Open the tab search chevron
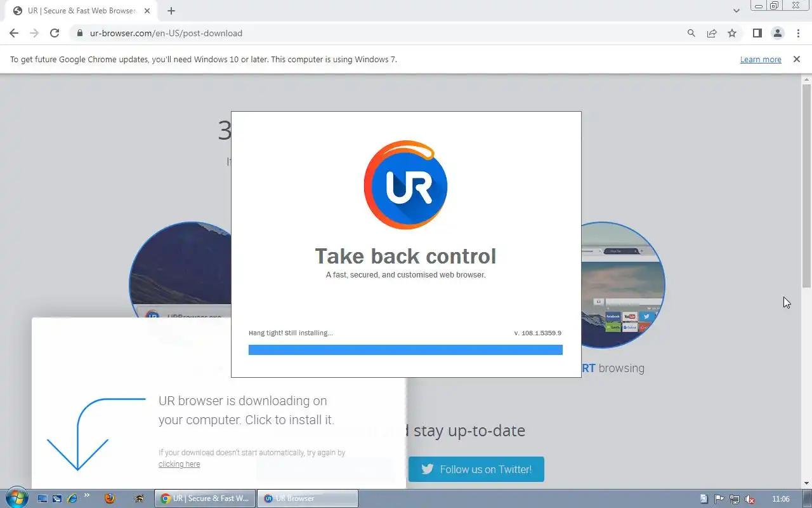812x508 pixels. tap(737, 11)
